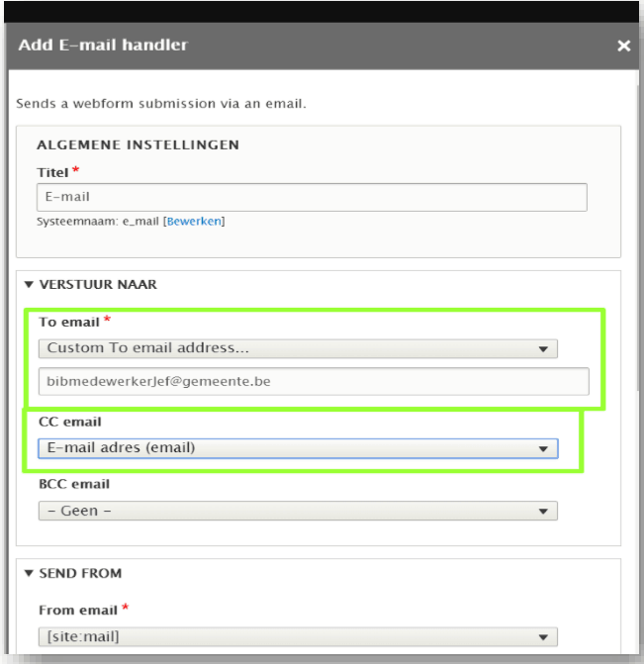644x664 pixels.
Task: Click the ALGEMENE INSTELLINGEN heading
Action: tap(138, 145)
